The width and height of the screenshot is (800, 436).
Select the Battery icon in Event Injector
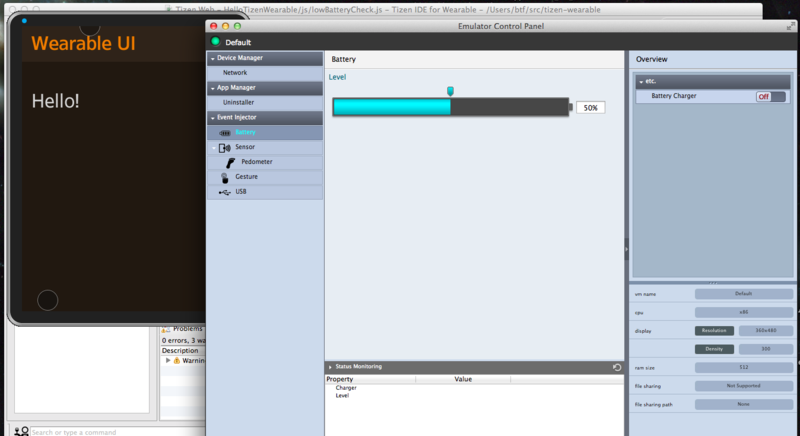(x=225, y=133)
